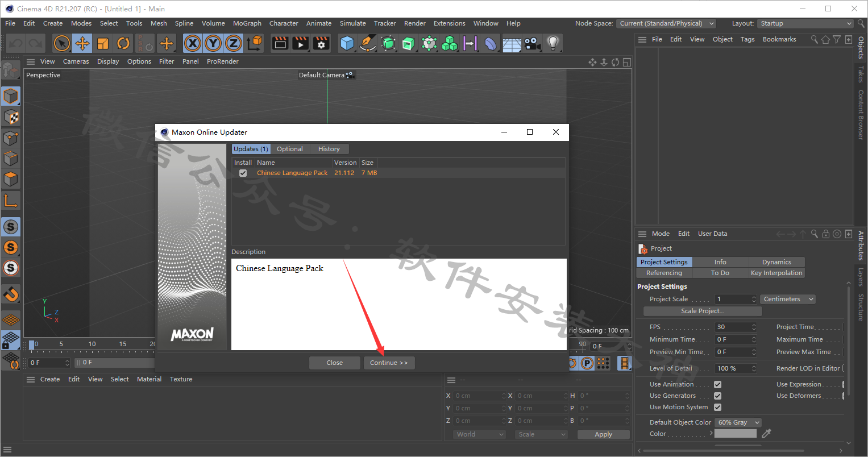Viewport: 868px width, 457px height.
Task: Switch to Points mode
Action: [11, 138]
